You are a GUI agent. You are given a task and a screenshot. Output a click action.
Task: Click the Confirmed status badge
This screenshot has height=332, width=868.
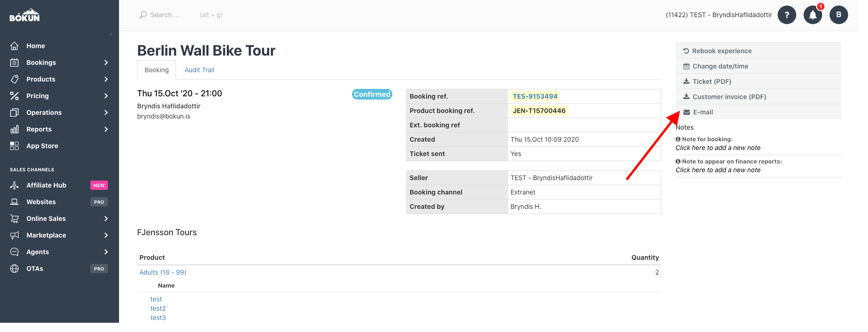(x=372, y=94)
